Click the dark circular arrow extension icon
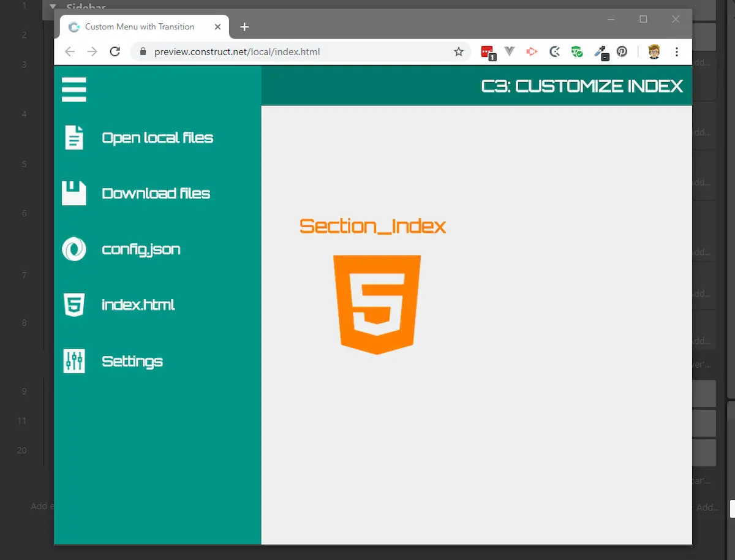 click(x=554, y=51)
